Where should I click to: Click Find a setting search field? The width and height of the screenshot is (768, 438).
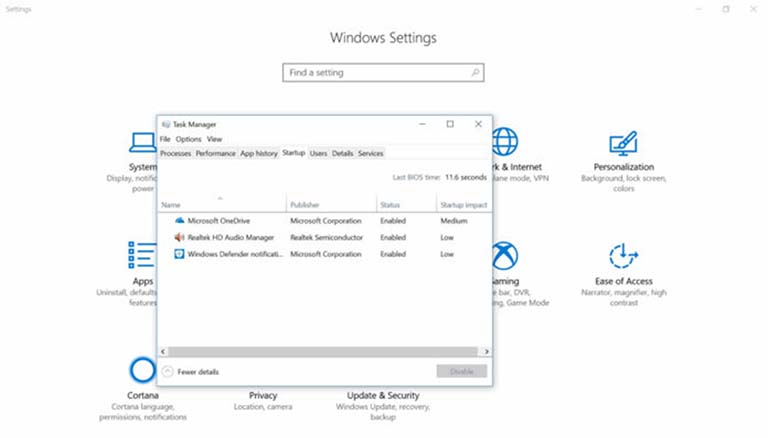[383, 73]
